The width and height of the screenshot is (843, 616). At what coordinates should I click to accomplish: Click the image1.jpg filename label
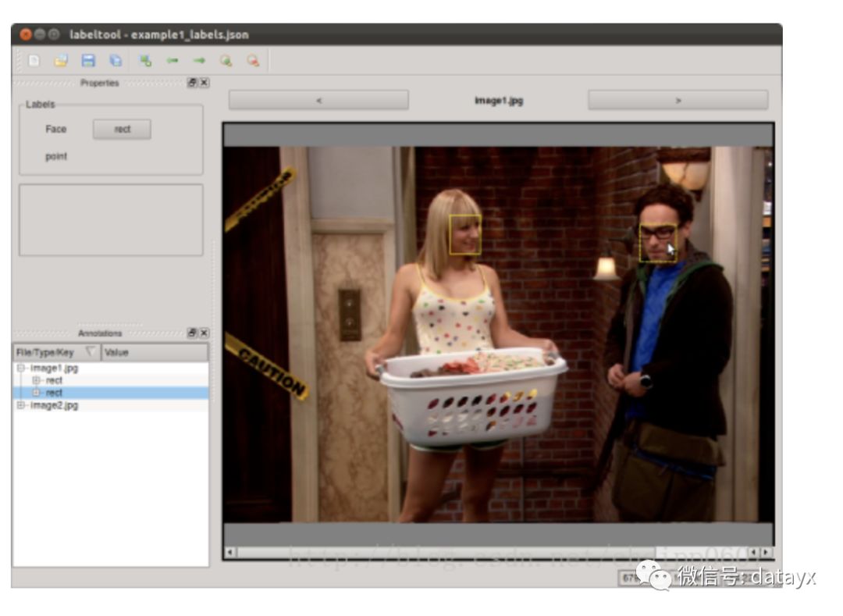(x=498, y=101)
